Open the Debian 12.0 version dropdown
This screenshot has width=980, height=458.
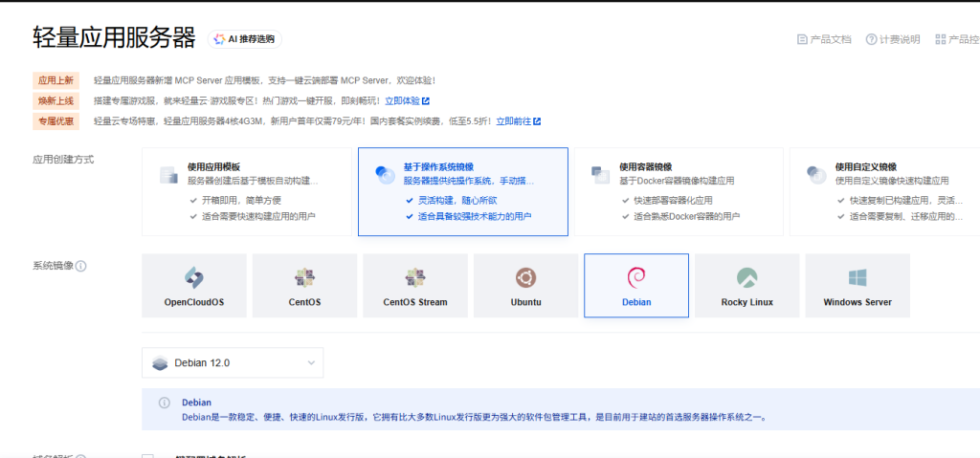point(233,362)
